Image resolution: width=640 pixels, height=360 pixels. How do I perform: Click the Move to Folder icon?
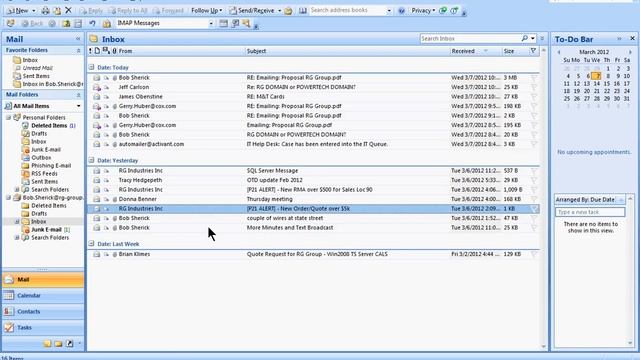58,11
